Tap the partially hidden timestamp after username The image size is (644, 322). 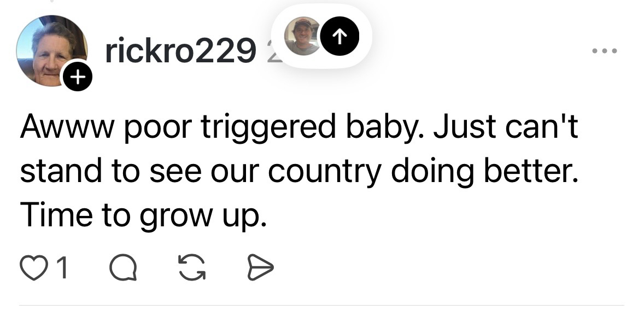point(272,51)
